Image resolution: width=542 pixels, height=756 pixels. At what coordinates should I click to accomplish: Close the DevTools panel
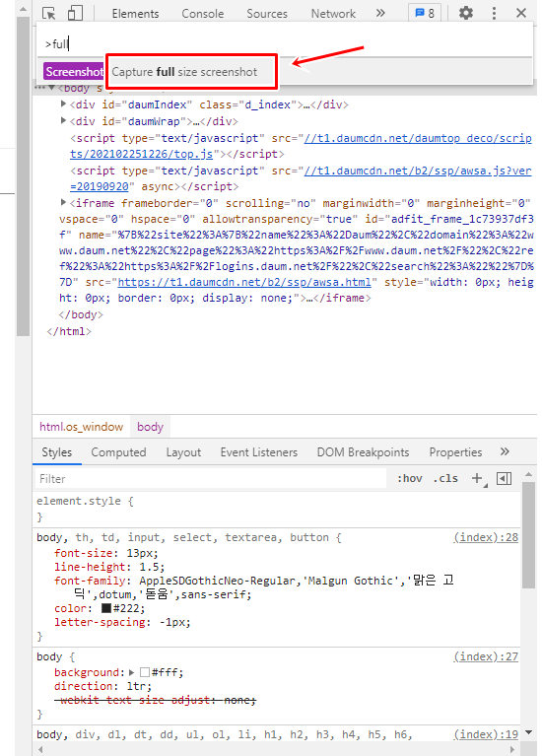click(x=521, y=13)
